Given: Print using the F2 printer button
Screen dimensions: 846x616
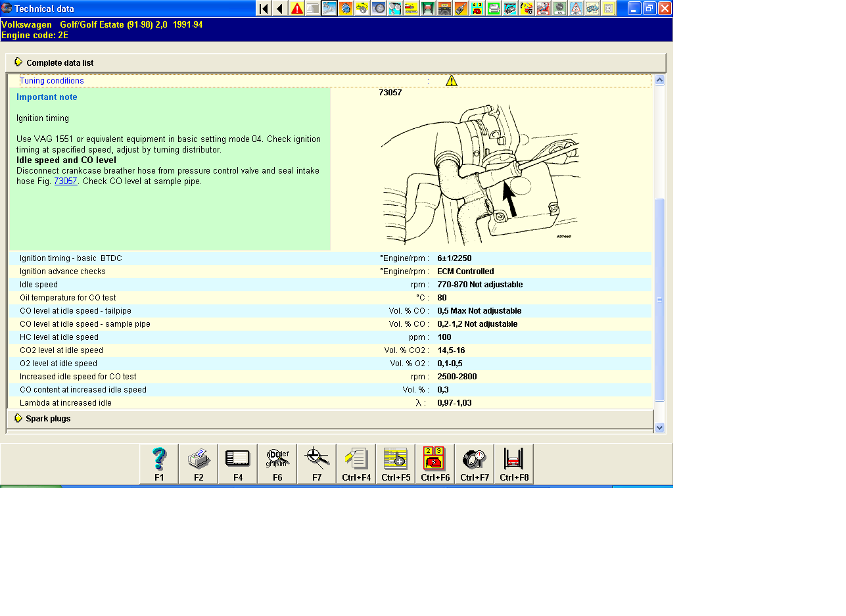Looking at the screenshot, I should click(x=199, y=464).
